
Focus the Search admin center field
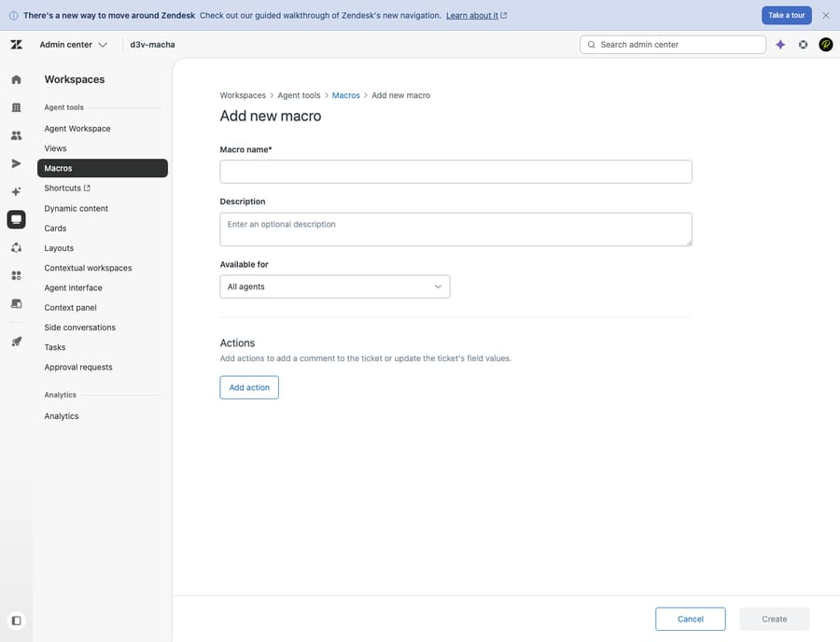pos(673,45)
